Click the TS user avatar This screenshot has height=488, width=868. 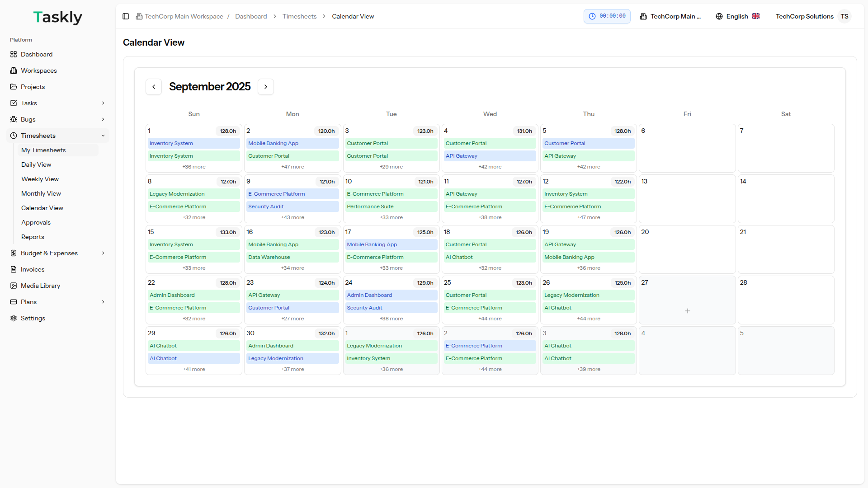pos(844,16)
